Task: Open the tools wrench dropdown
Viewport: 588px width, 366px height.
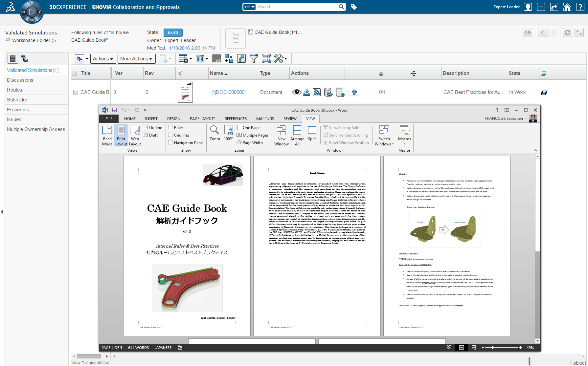Action: click(280, 59)
